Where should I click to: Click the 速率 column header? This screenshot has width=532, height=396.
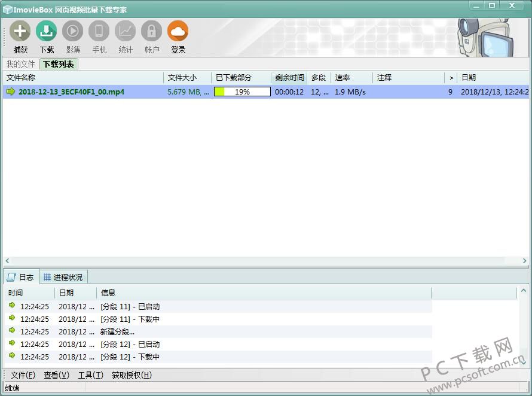pos(352,77)
